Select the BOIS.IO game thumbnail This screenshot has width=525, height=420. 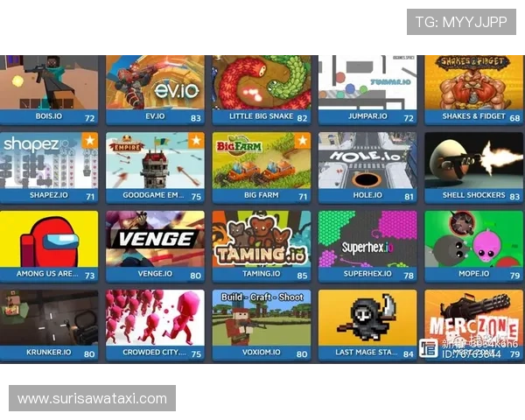[x=49, y=83]
